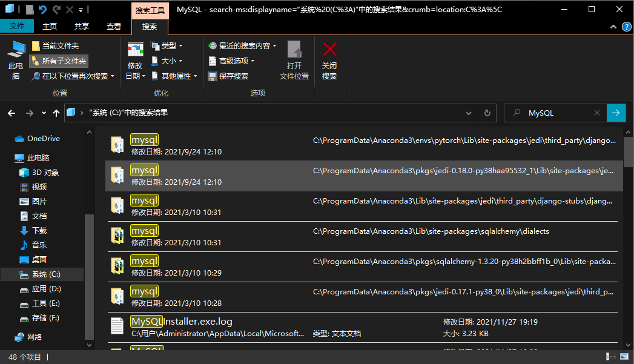Select the Search ribbon tab
The image size is (634, 364).
point(150,26)
